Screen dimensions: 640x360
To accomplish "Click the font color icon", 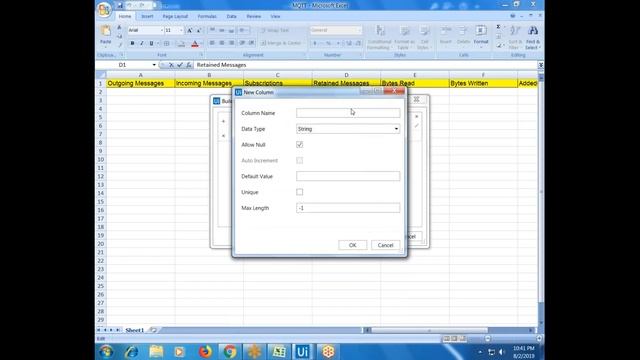I will pyautogui.click(x=195, y=43).
